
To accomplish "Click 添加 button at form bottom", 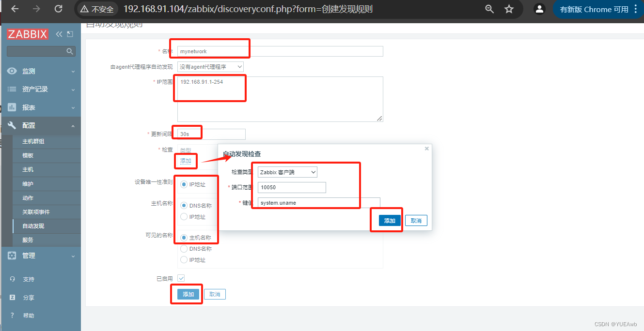I will (188, 294).
